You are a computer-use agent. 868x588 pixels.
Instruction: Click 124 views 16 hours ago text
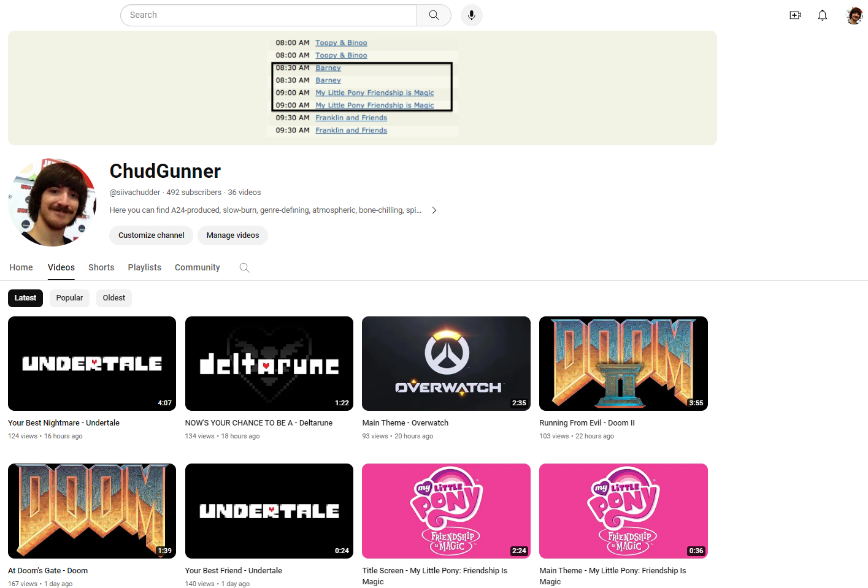pos(45,437)
